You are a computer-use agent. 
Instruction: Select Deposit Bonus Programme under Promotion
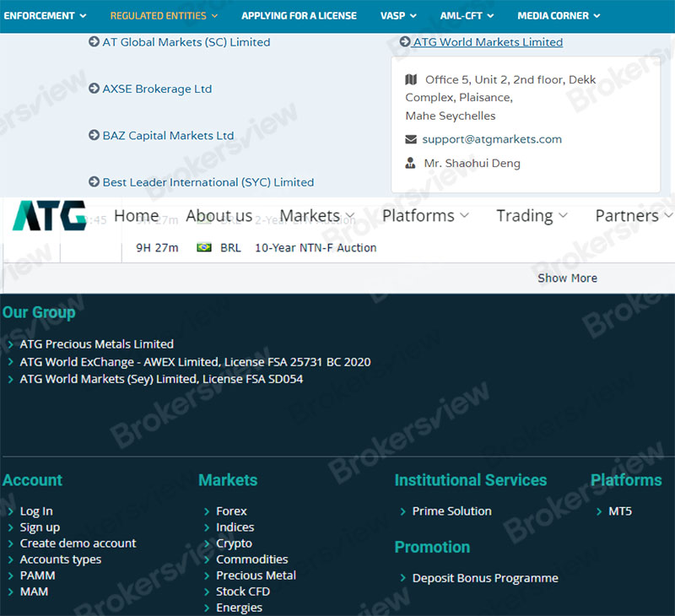coord(485,578)
